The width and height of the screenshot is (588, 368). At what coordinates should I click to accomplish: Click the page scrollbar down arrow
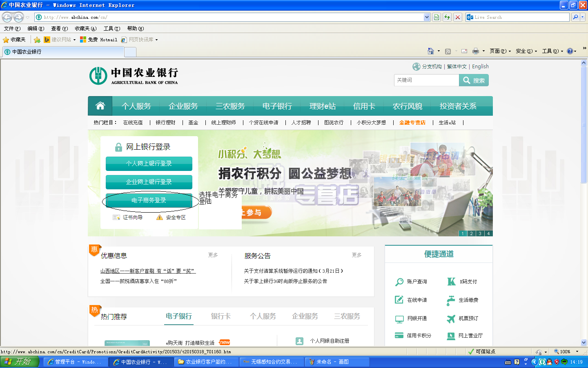tap(584, 343)
